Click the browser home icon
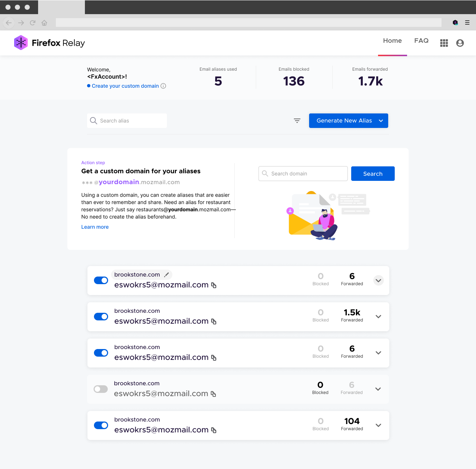 click(x=44, y=23)
